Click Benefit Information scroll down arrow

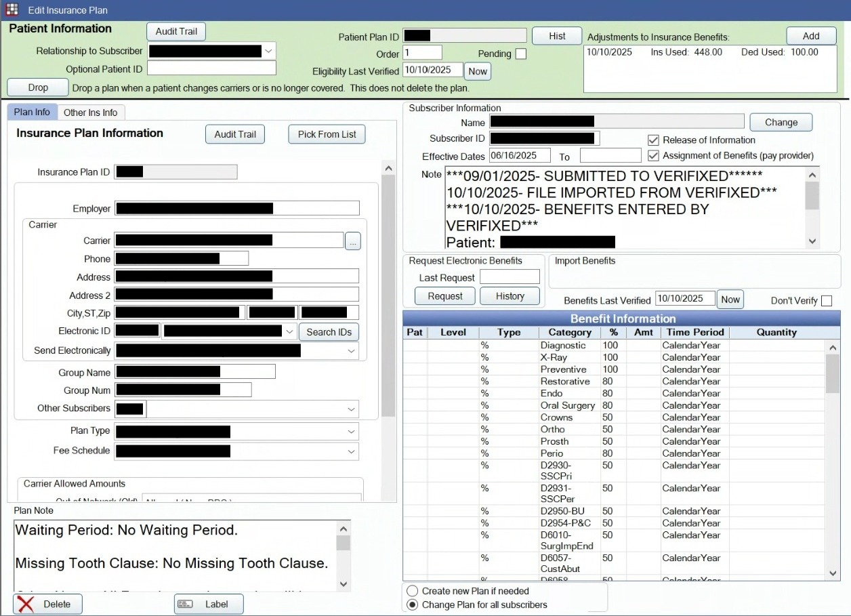(x=833, y=573)
